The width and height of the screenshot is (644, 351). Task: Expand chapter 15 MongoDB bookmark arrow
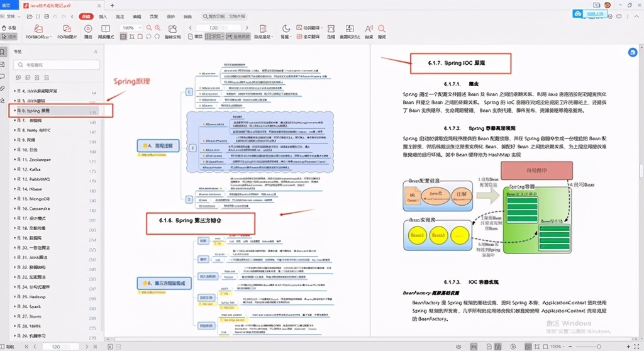[15, 199]
